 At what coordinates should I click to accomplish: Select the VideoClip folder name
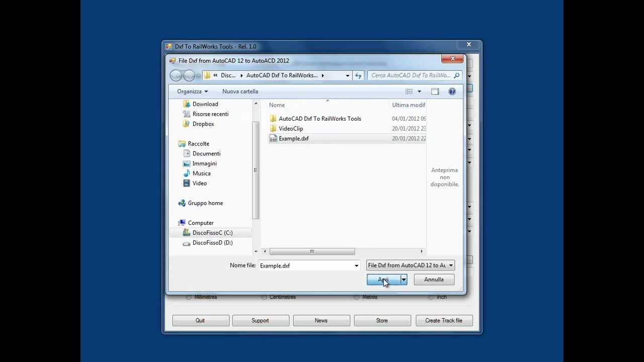tap(291, 129)
